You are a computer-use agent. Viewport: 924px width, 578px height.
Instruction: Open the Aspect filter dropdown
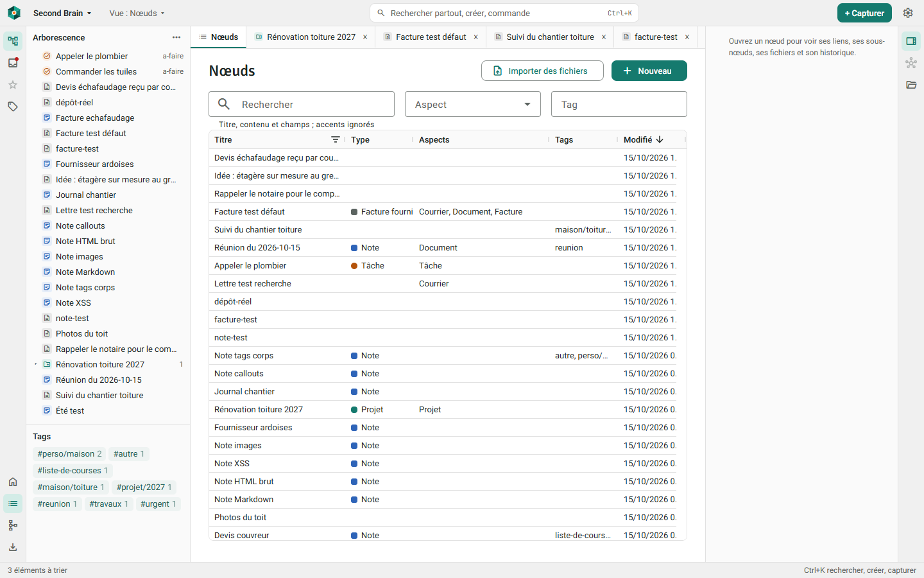click(x=473, y=104)
